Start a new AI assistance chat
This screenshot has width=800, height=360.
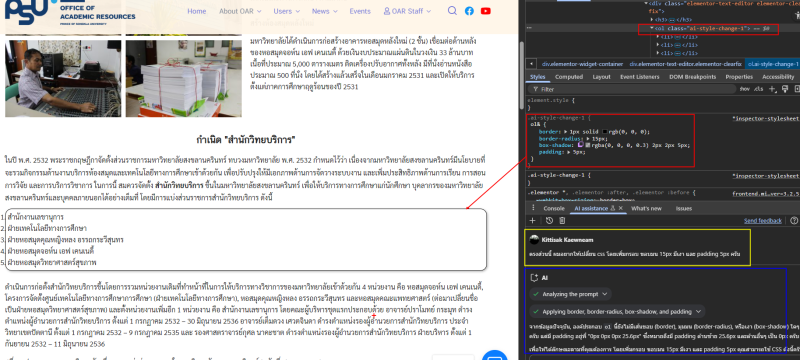pos(532,220)
